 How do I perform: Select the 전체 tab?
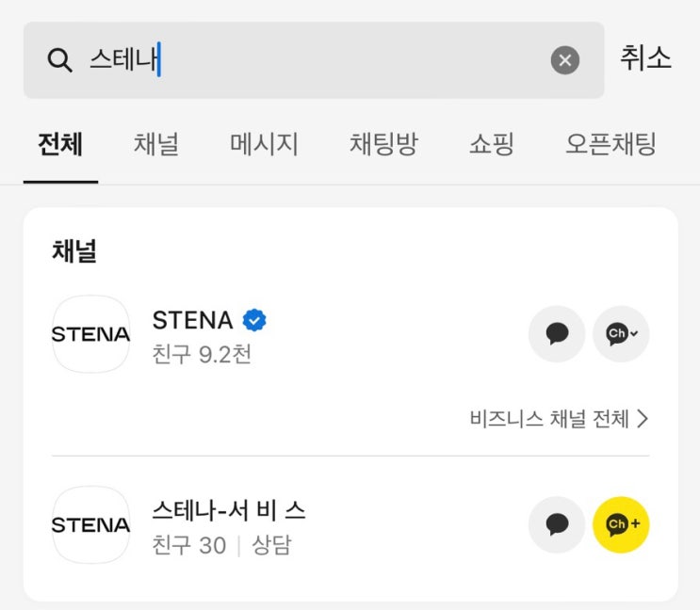60,144
